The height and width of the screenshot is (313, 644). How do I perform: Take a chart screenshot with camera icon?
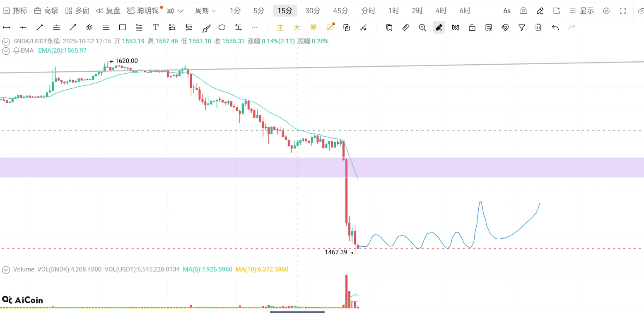click(x=523, y=11)
